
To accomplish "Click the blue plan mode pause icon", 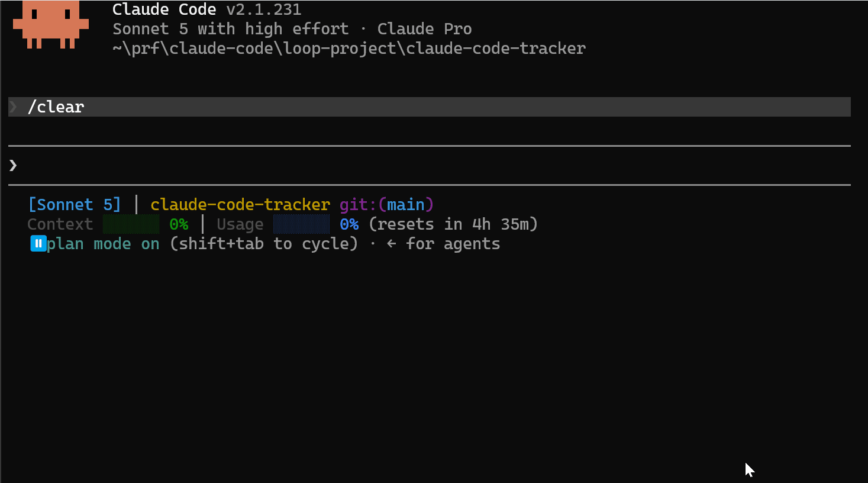I will pyautogui.click(x=38, y=243).
